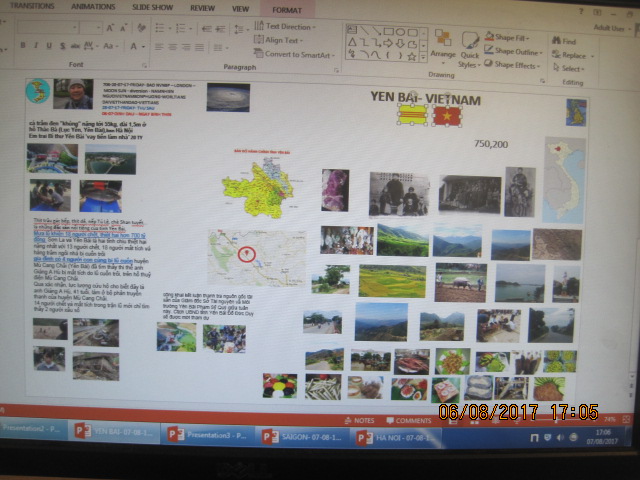
Task: Select the Text Box shape in gallery
Action: (352, 30)
